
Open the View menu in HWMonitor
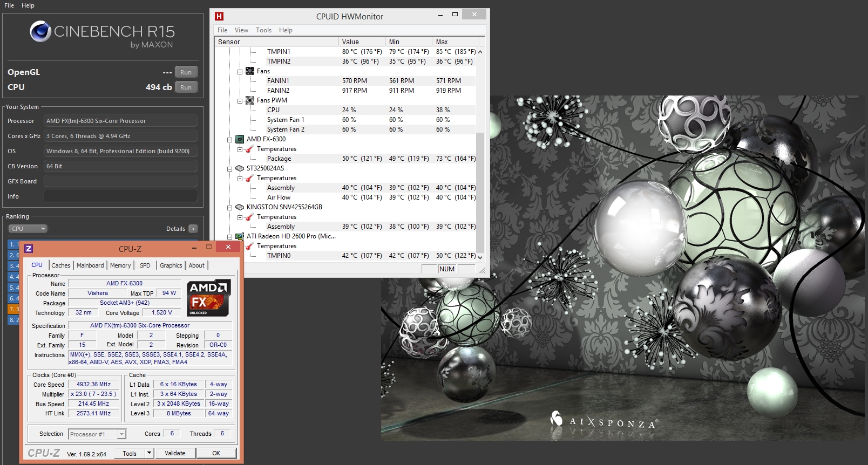point(241,30)
